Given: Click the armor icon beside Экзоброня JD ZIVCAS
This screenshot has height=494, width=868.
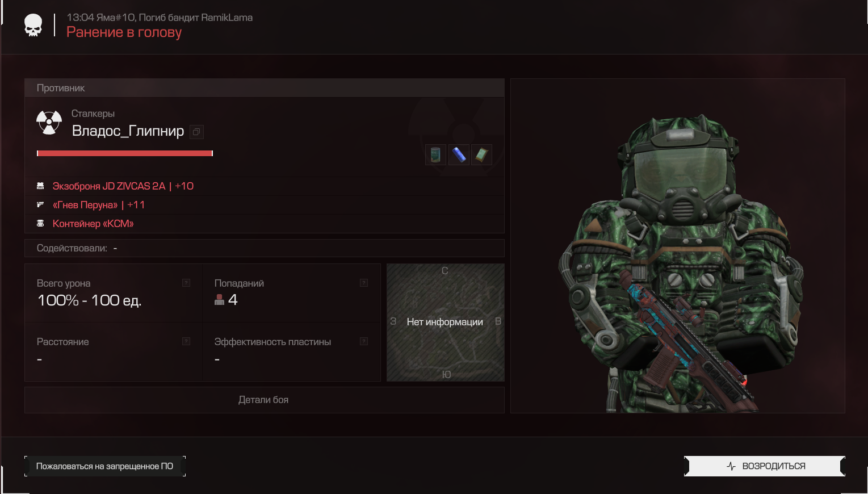Looking at the screenshot, I should click(x=40, y=186).
